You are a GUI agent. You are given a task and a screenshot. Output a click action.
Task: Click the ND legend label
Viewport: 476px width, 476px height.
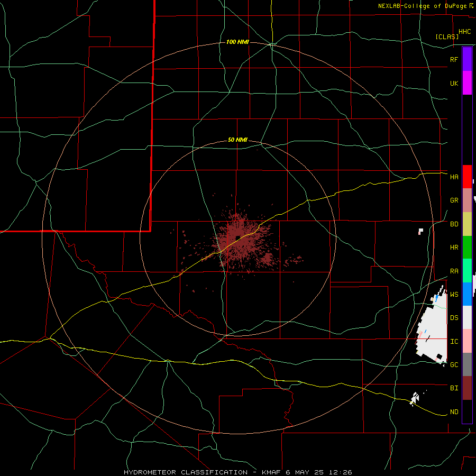[454, 412]
